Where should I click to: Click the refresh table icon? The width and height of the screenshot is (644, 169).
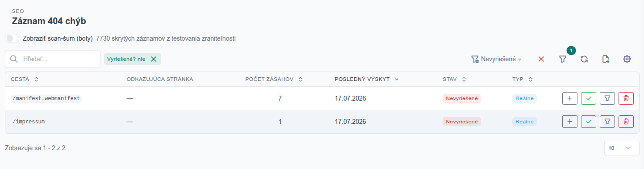(x=584, y=59)
